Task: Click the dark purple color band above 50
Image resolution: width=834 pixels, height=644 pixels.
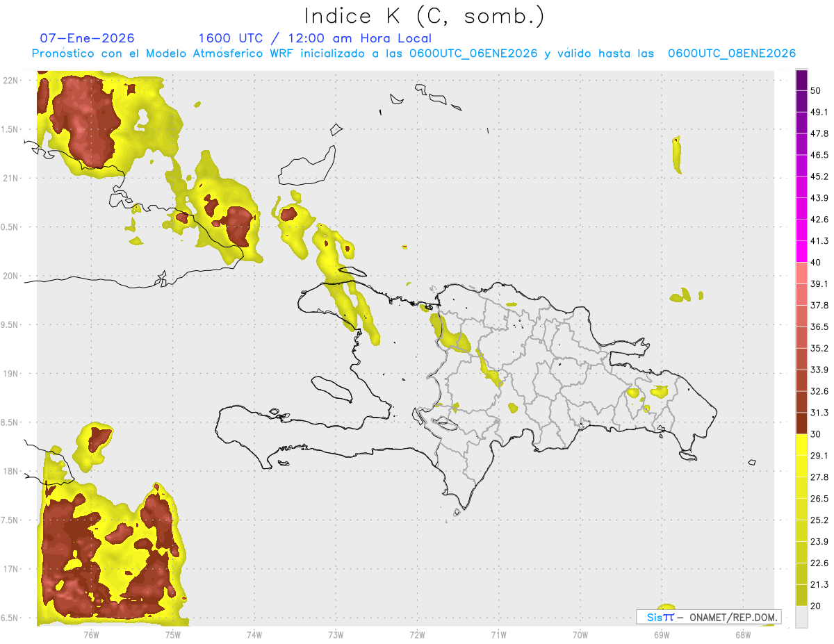Action: 801,80
